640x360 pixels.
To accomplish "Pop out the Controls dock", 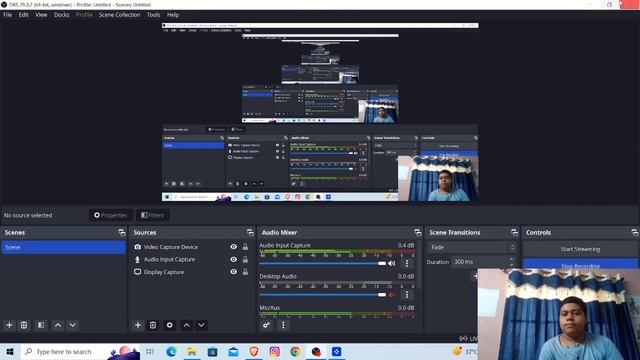I will click(634, 232).
